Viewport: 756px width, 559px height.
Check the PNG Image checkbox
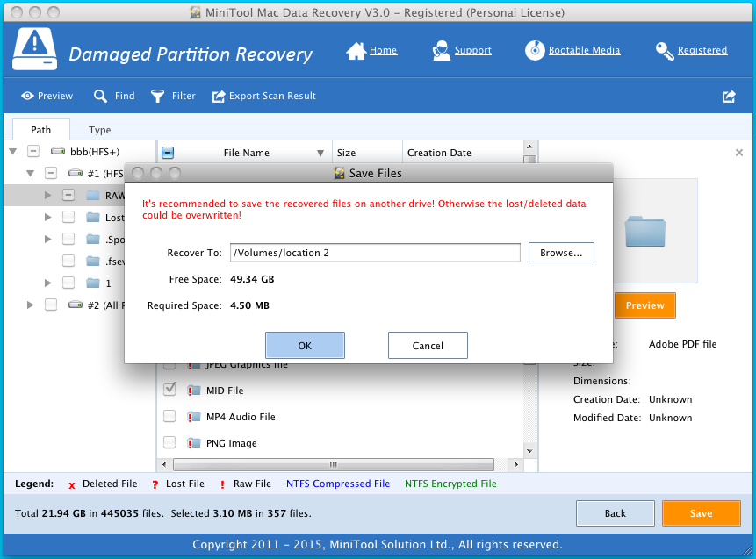point(169,442)
